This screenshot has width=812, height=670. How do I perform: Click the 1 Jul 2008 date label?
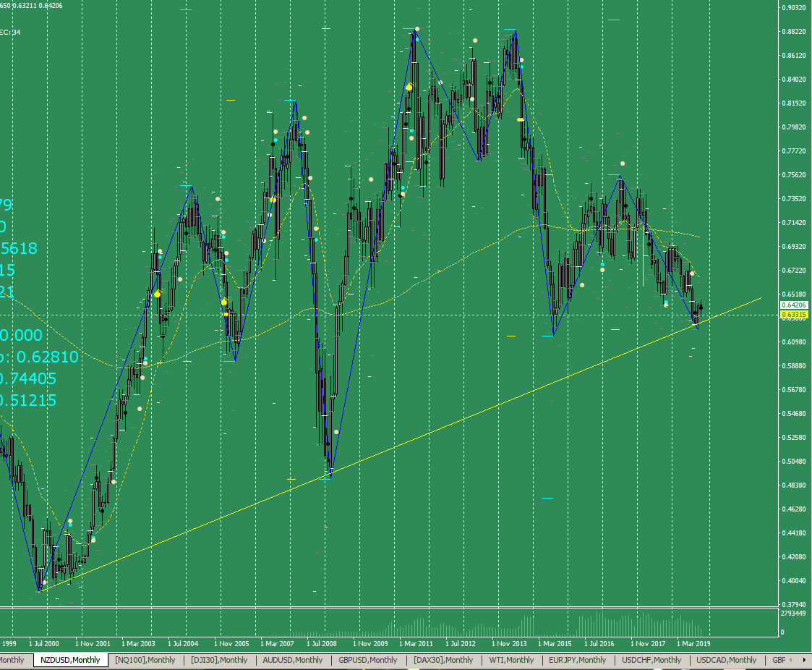click(322, 643)
